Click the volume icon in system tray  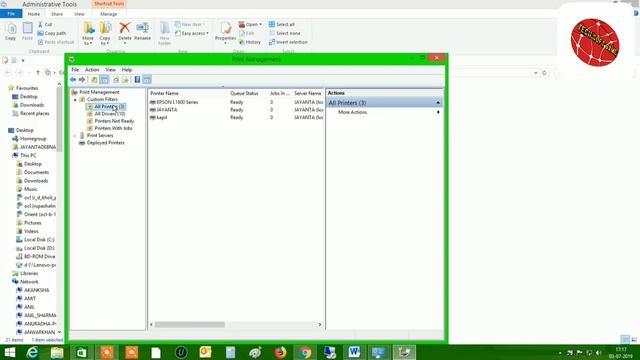pyautogui.click(x=598, y=353)
